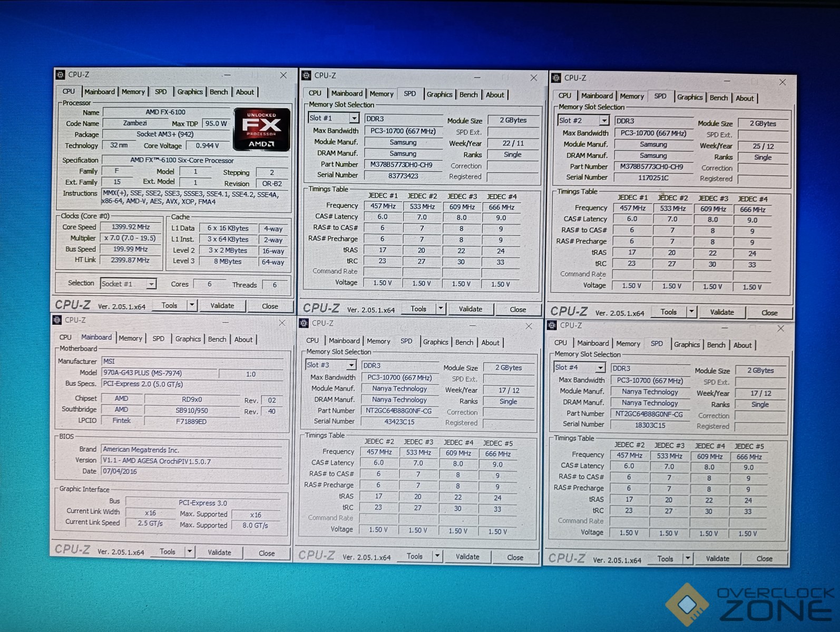The image size is (840, 632).
Task: Click the CPU-Z title icon in the Slot #2 SPD window
Action: tap(556, 78)
